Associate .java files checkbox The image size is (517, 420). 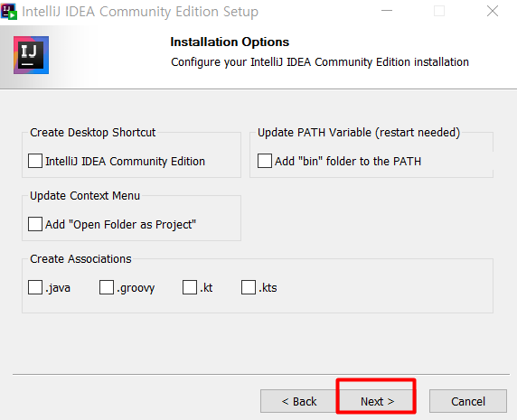click(35, 287)
